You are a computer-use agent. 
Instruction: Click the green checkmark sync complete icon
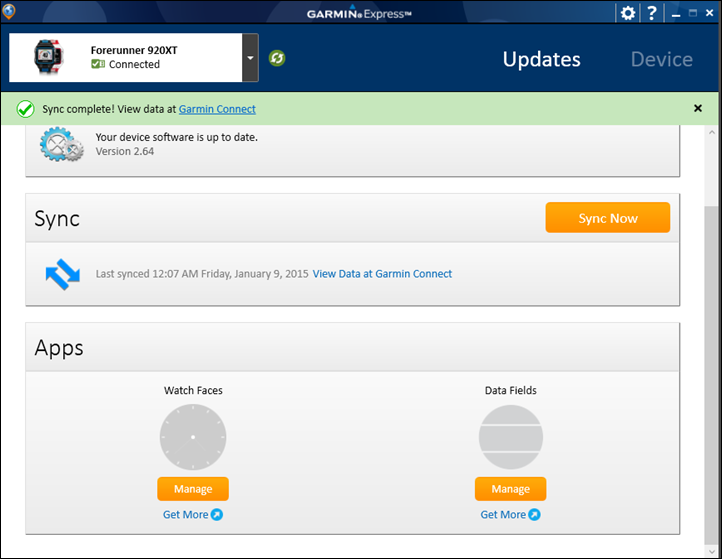25,109
